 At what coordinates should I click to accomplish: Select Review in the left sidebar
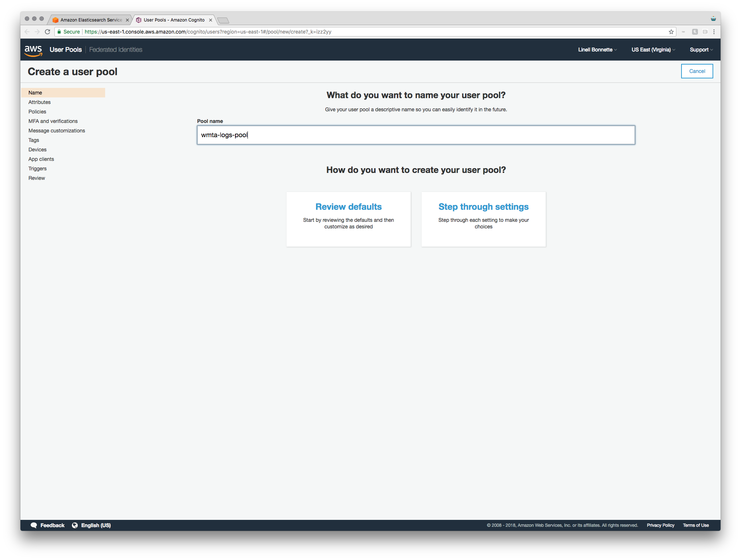coord(37,178)
